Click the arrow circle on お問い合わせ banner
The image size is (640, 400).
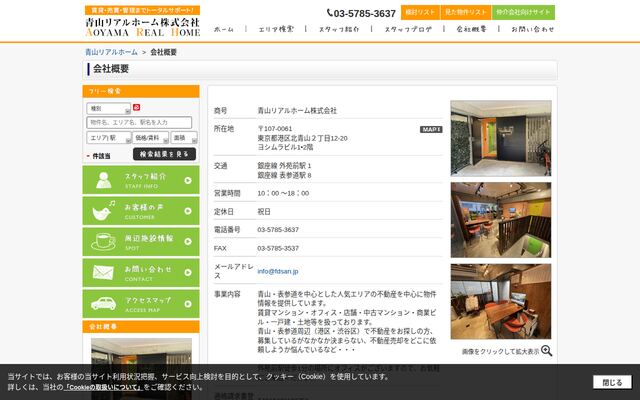(188, 272)
